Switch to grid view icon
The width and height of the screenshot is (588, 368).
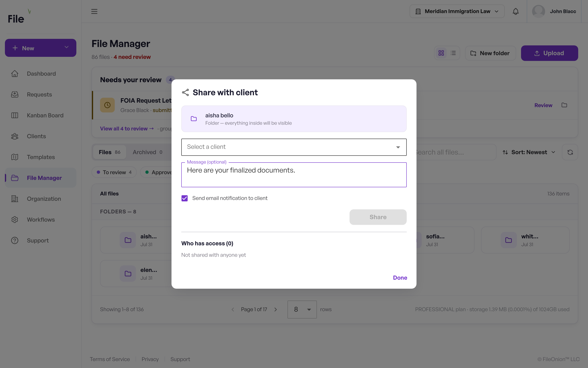pyautogui.click(x=441, y=53)
